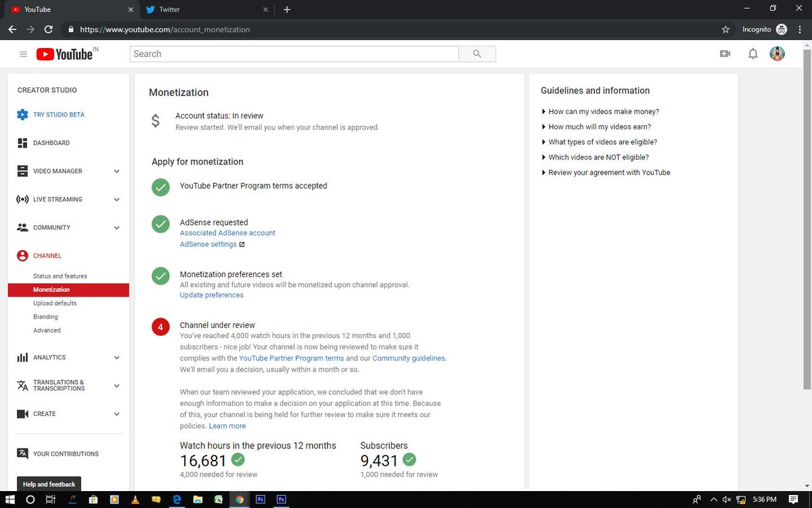
Task: Expand 'Which videos are NOT eligible?'
Action: coord(595,157)
